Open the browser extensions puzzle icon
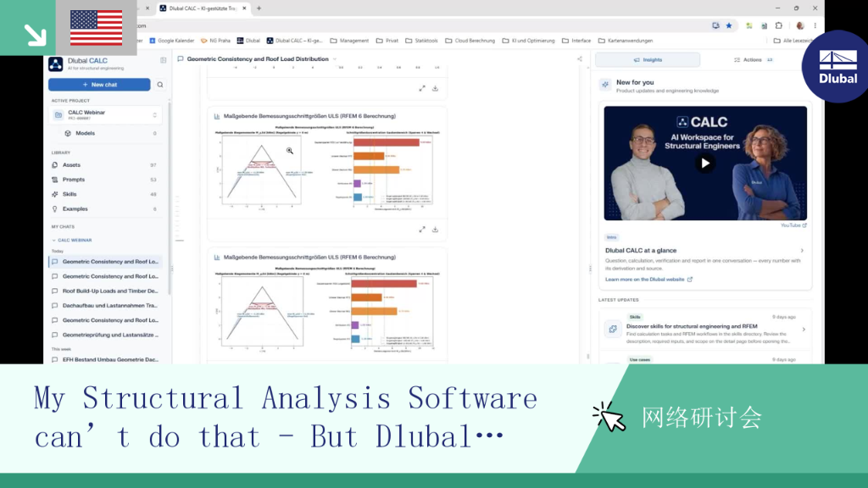The image size is (868, 488). pyautogui.click(x=779, y=25)
